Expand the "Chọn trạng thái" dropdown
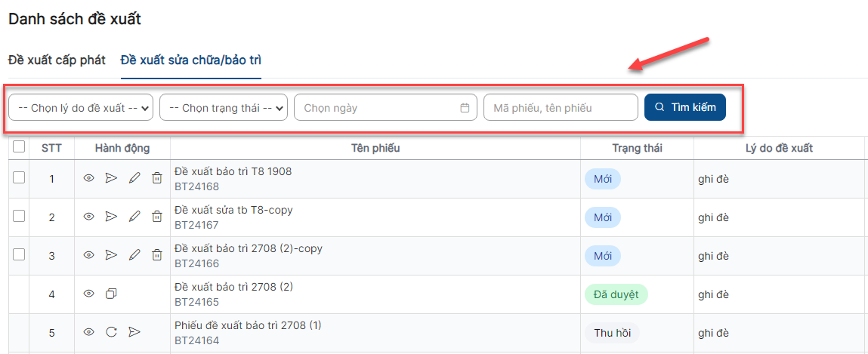Screen dimensions: 868x354 pos(224,108)
